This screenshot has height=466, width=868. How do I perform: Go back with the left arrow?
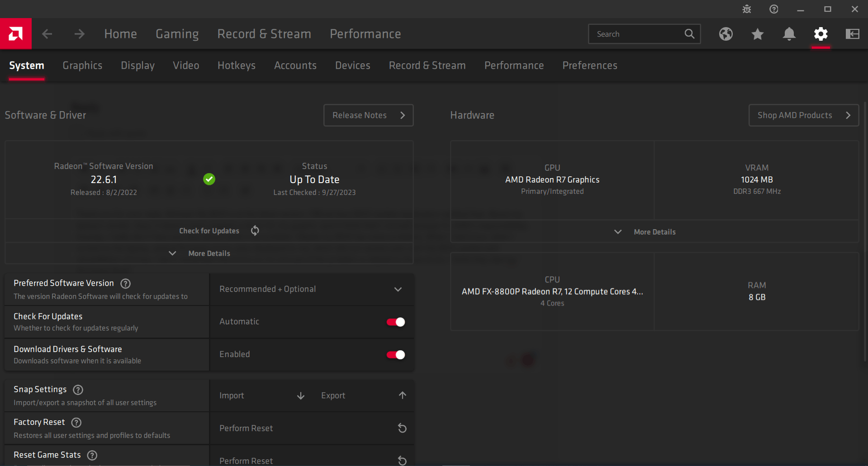(47, 34)
